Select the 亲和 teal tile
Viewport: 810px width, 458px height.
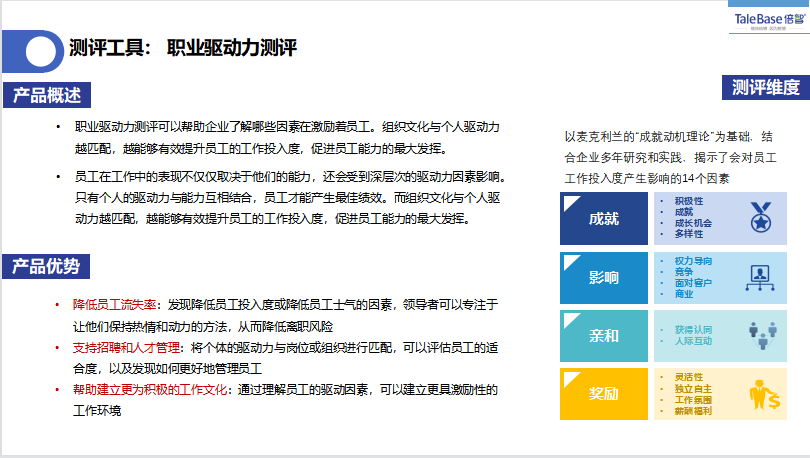pos(603,336)
